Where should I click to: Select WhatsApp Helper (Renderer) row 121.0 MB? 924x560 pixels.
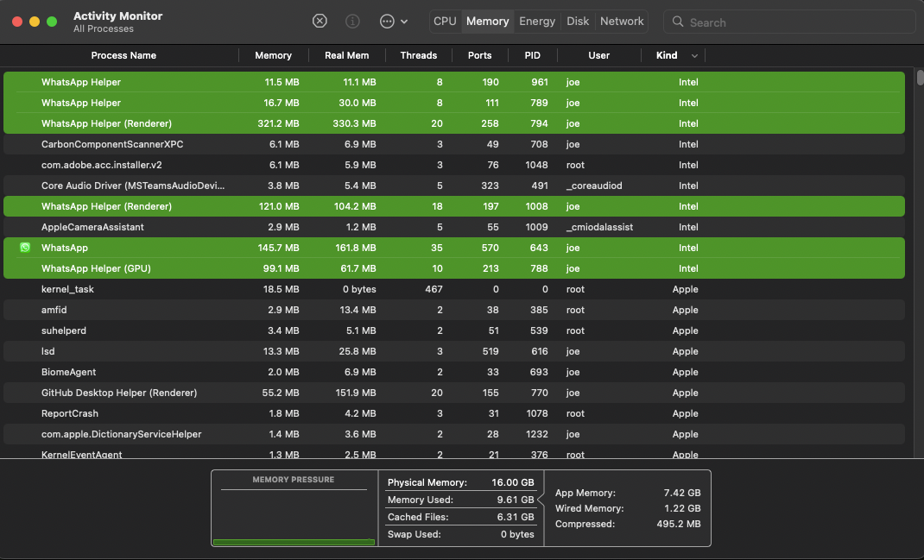pos(453,206)
